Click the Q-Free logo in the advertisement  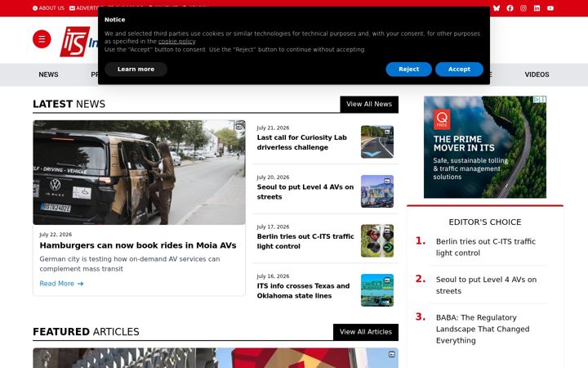(442, 119)
